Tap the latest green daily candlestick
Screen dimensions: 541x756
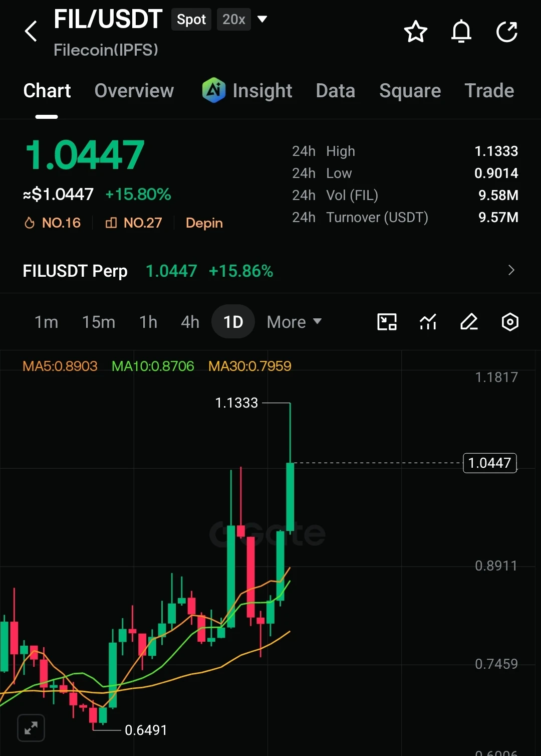pos(290,497)
